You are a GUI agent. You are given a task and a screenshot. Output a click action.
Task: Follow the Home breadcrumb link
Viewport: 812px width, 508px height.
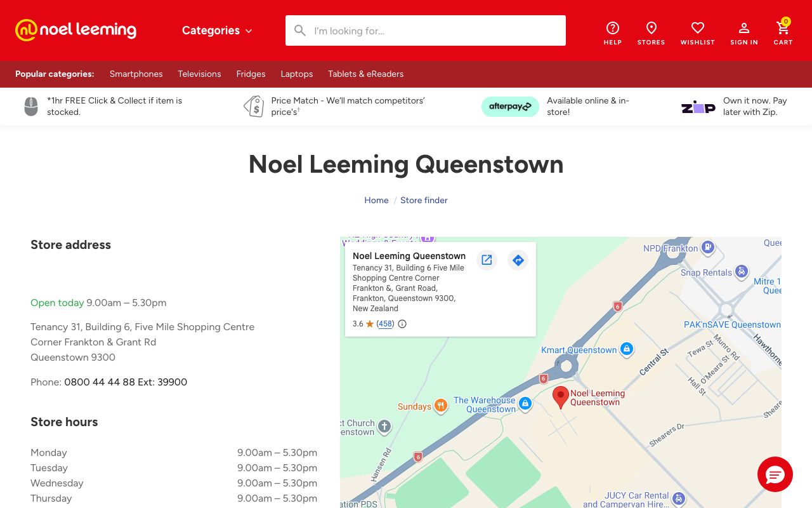tap(376, 200)
